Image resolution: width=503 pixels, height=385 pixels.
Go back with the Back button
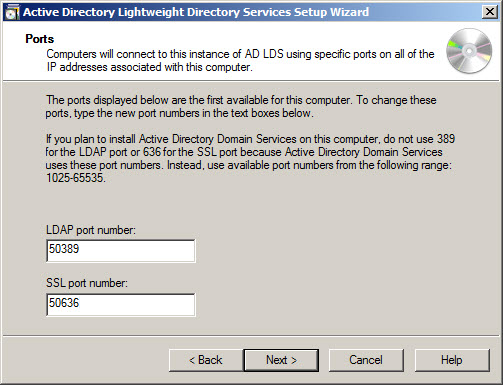206,360
